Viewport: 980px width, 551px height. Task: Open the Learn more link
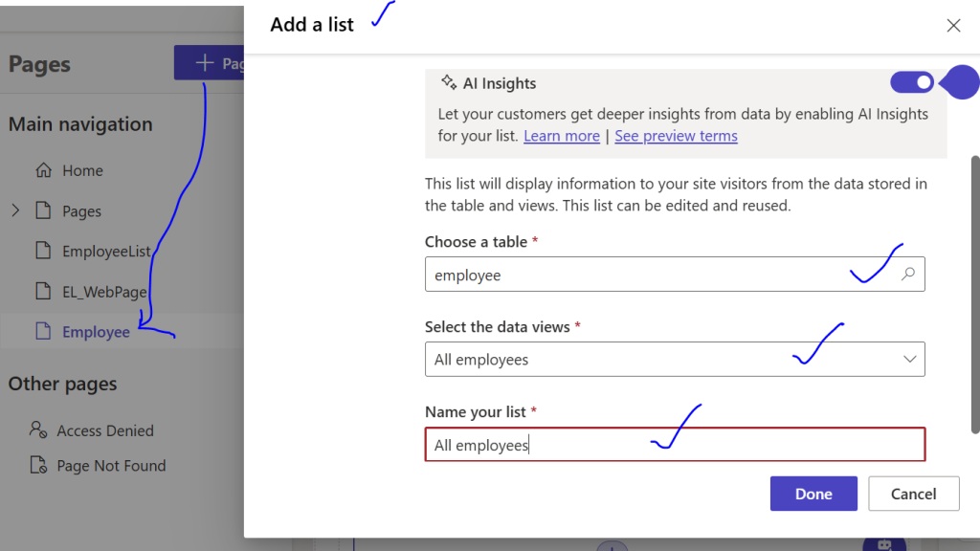click(562, 136)
